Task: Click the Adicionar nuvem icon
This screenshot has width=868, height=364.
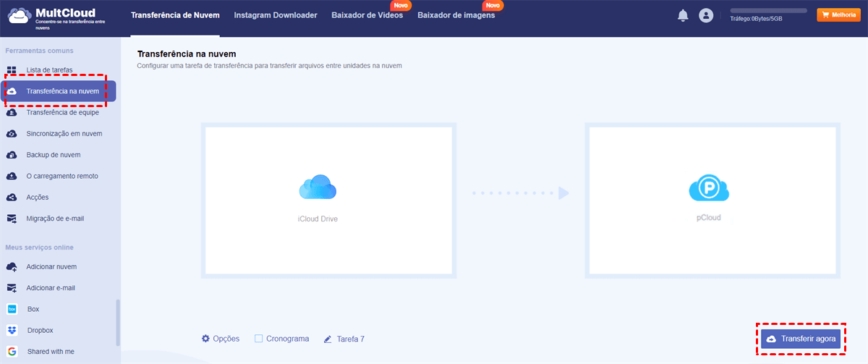Action: click(12, 266)
